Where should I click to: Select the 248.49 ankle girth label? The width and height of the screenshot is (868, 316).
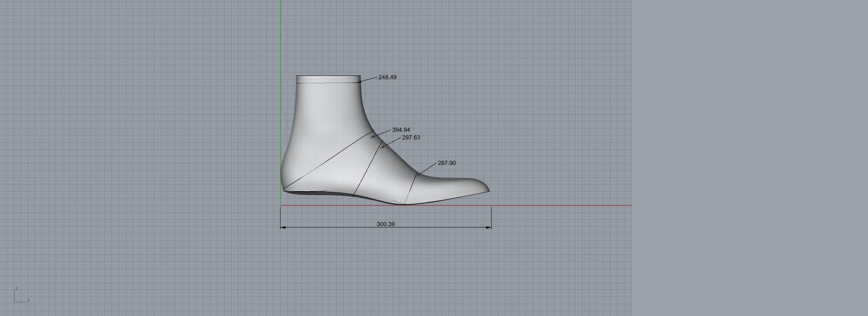tap(387, 77)
